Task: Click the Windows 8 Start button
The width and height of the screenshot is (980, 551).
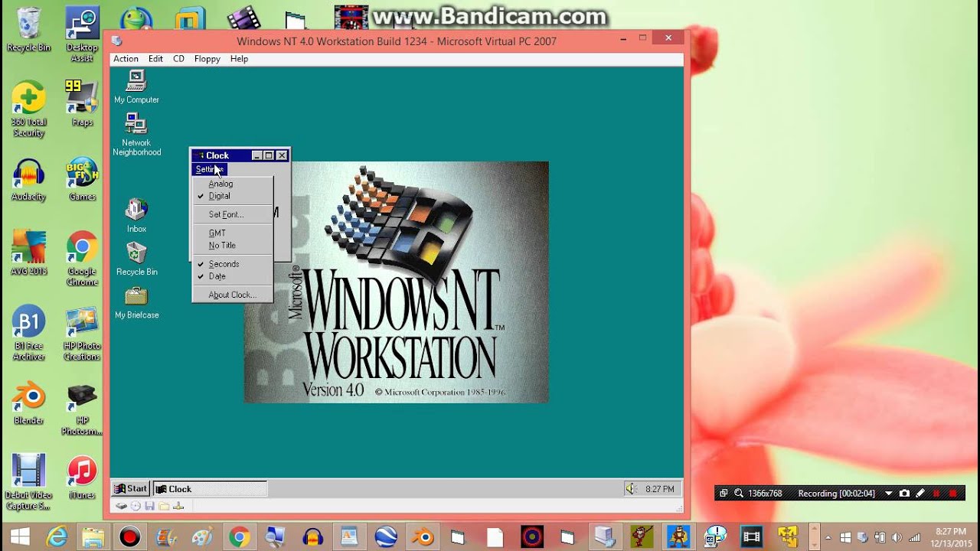Action: coord(20,537)
